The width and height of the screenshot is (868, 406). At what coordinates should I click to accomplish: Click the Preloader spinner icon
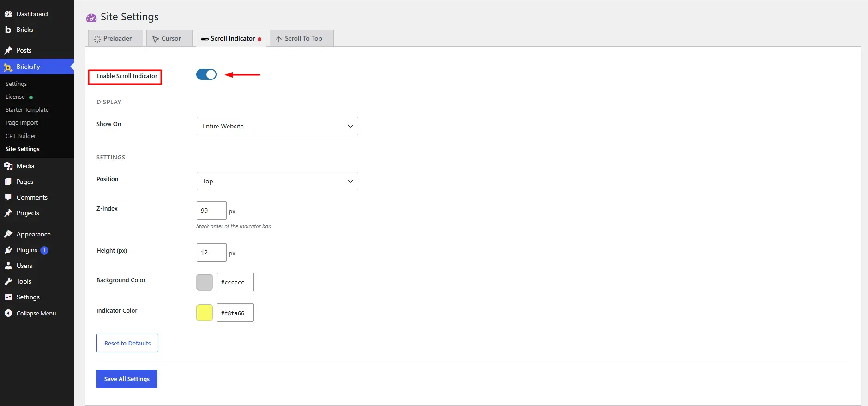coord(97,39)
